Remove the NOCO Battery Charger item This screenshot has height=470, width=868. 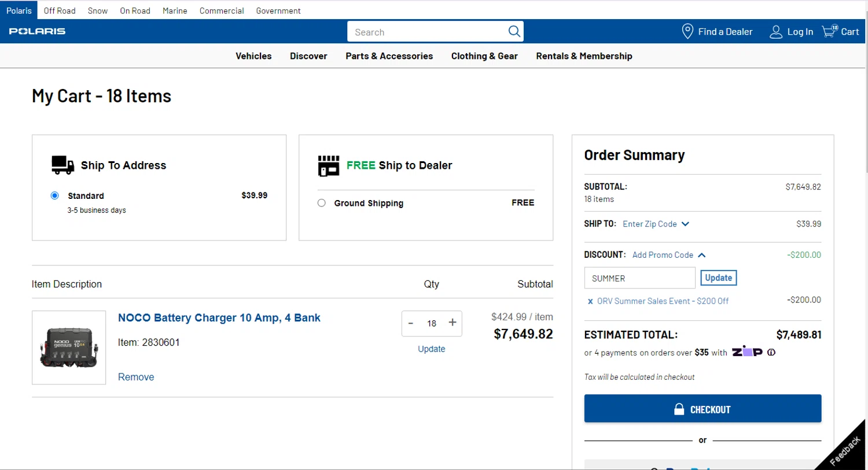point(136,377)
